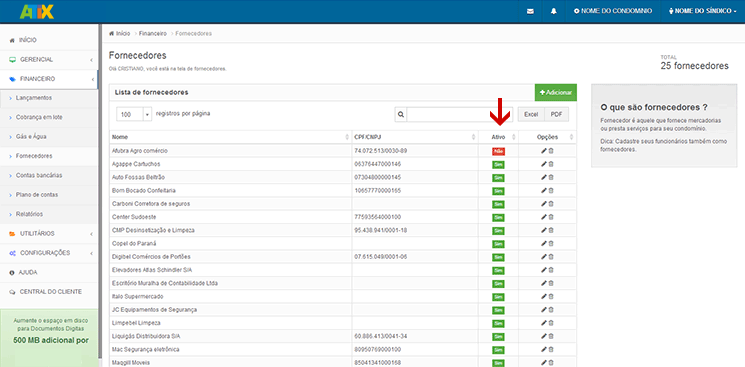Sort the table by CPF/CNPJ column
Image resolution: width=745 pixels, height=367 pixels.
point(414,137)
